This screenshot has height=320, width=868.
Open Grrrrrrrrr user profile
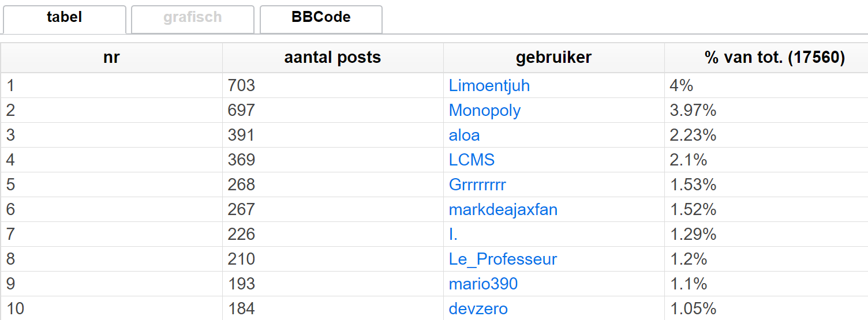tap(477, 185)
